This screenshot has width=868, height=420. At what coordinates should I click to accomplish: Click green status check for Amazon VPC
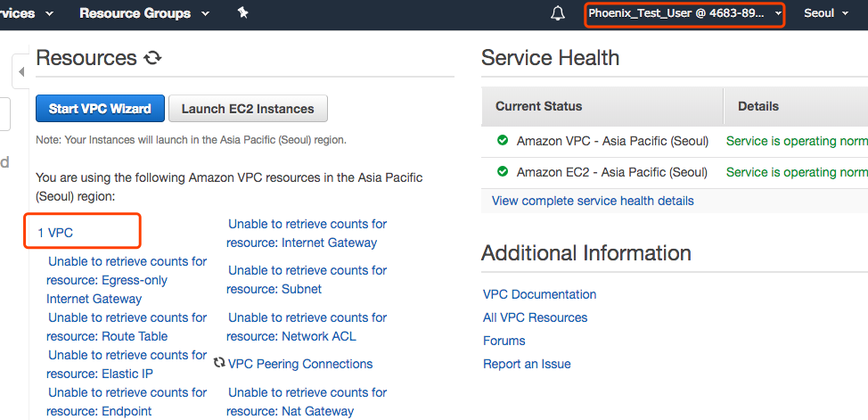(503, 141)
